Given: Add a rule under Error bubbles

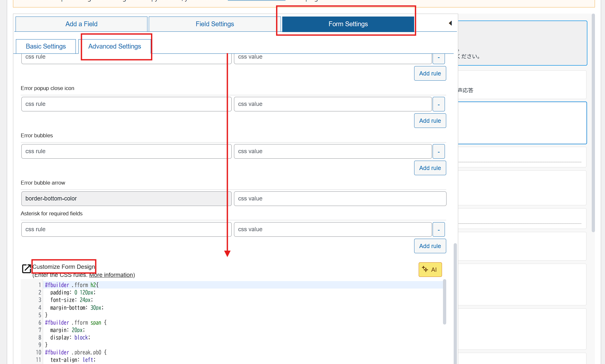Looking at the screenshot, I should (x=430, y=168).
